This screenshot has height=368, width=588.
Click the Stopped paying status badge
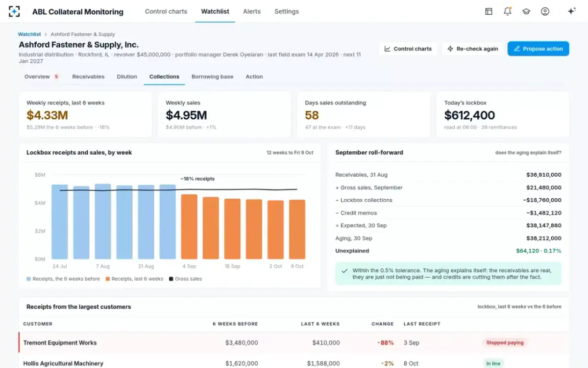point(505,342)
